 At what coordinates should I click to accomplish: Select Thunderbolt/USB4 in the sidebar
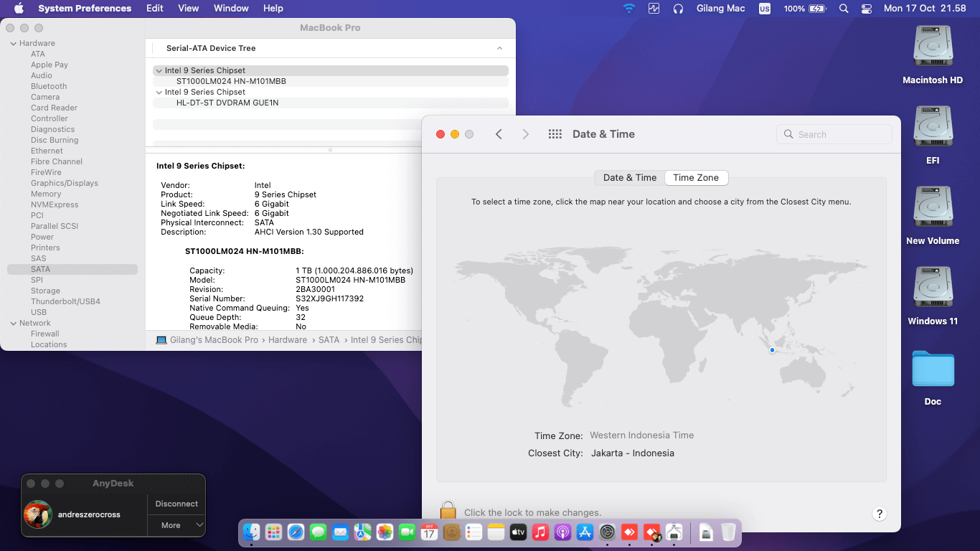65,301
